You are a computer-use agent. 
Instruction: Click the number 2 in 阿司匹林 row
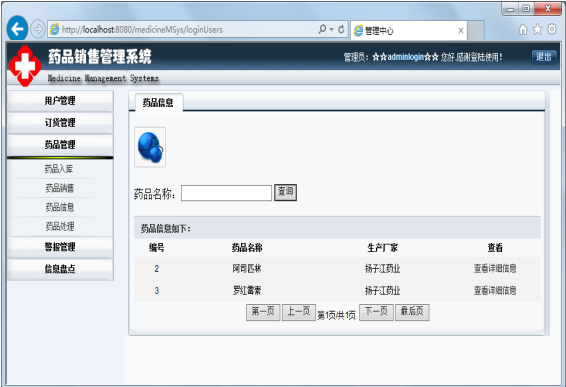coord(157,269)
